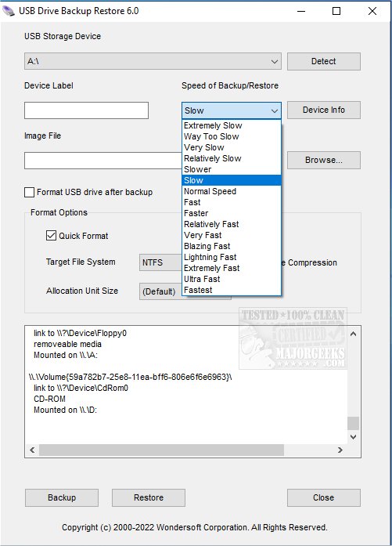Click the log scroll down arrow
Screen dimensions: 392x546
click(x=354, y=436)
